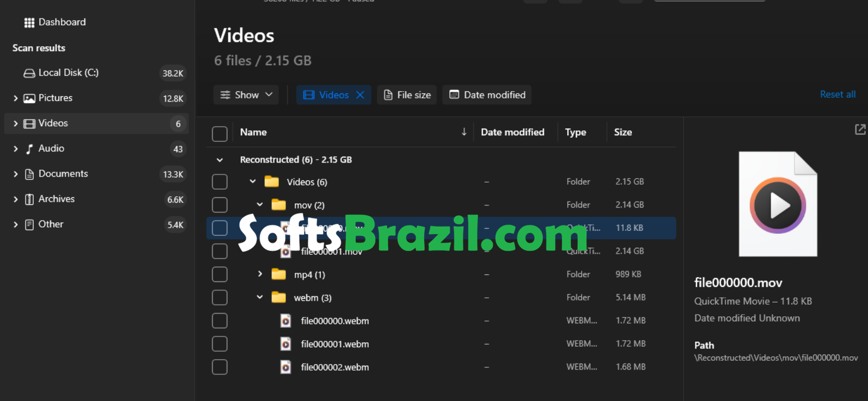Select the file000001.webm row
The width and height of the screenshot is (868, 401).
pos(441,344)
